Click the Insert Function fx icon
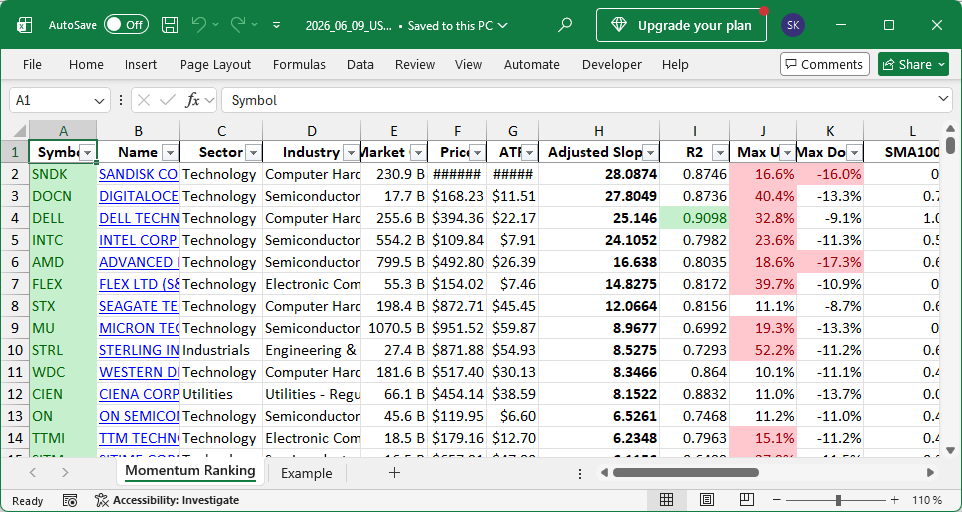Viewport: 962px width, 512px height. point(193,101)
